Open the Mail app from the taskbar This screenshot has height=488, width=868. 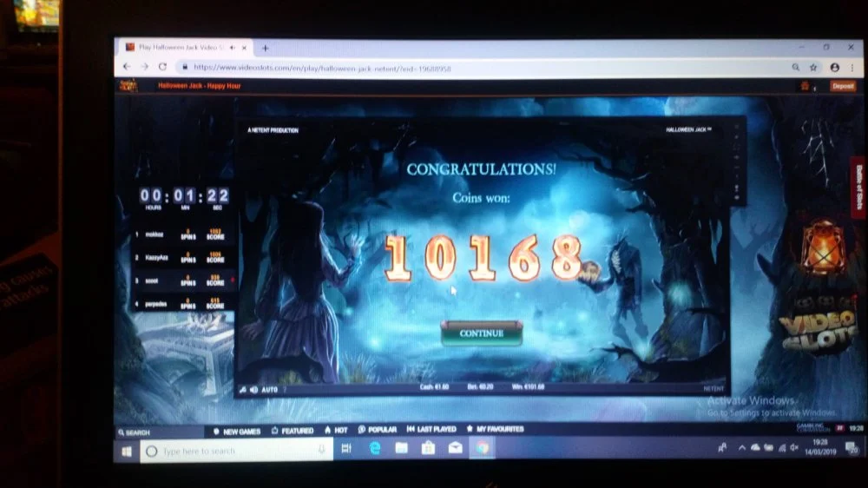click(x=455, y=447)
